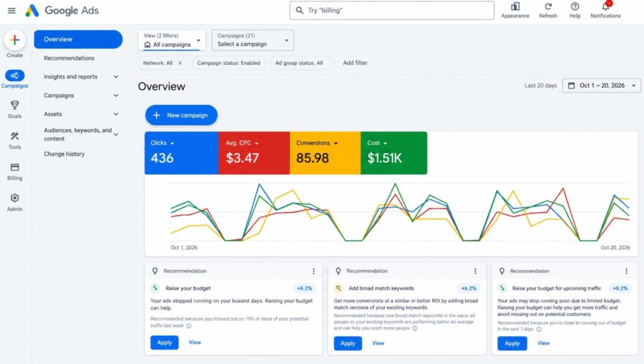Apply the Raise your budget recommendation
Screen dimensions: 644x364
point(164,343)
